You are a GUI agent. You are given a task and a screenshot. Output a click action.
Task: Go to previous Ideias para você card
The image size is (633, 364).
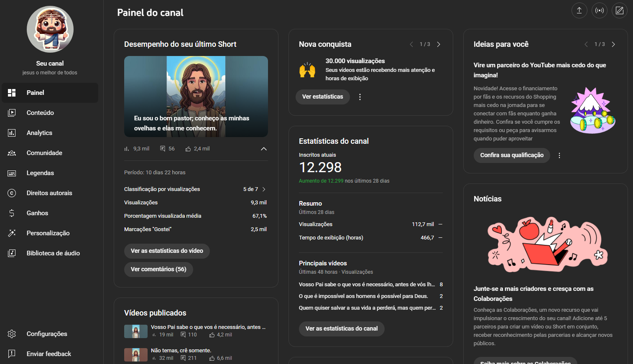coord(586,44)
